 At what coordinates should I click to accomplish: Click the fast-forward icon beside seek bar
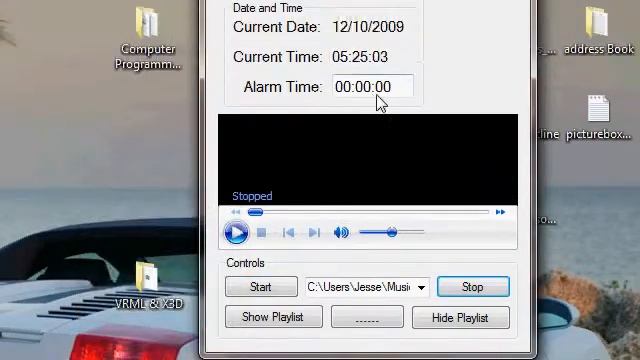(500, 212)
